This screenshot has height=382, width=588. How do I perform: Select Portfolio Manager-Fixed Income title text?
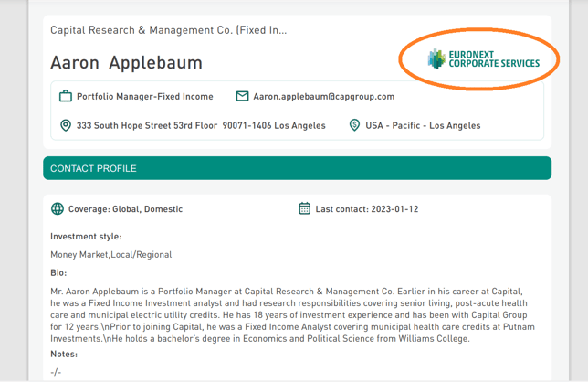tap(145, 97)
